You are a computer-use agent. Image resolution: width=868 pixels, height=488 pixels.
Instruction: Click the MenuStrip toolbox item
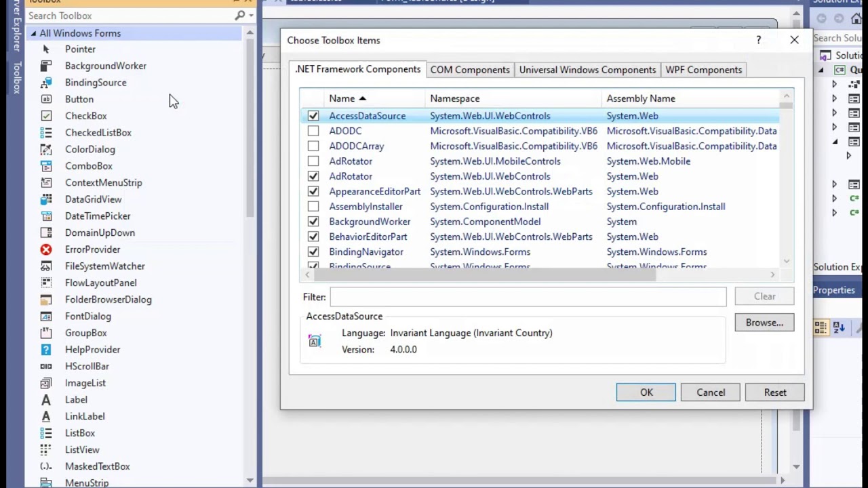click(87, 483)
